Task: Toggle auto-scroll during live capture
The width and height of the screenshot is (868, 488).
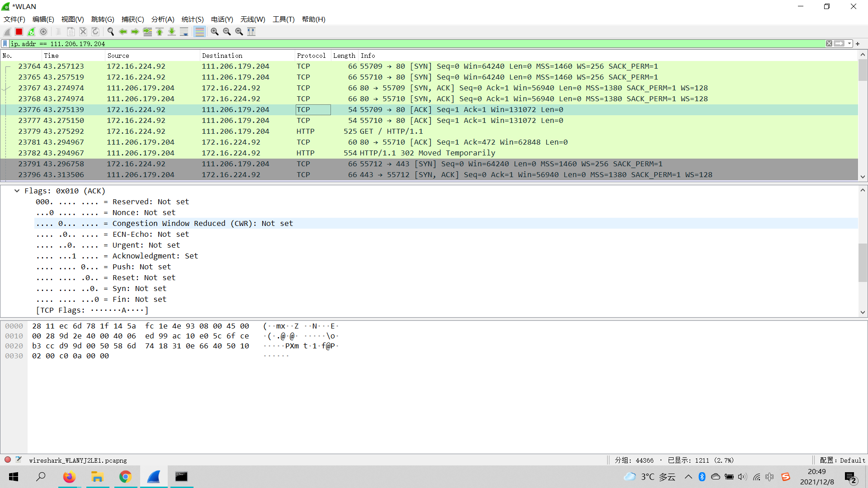Action: tap(184, 32)
